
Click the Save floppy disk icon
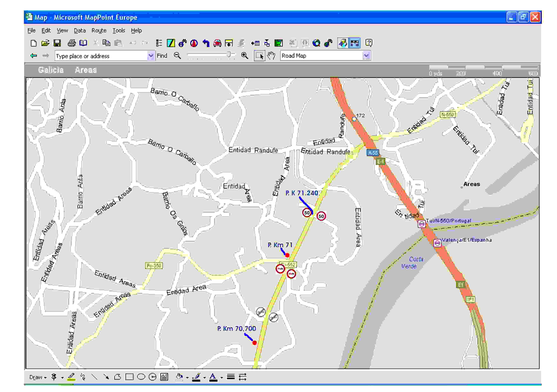coord(57,43)
